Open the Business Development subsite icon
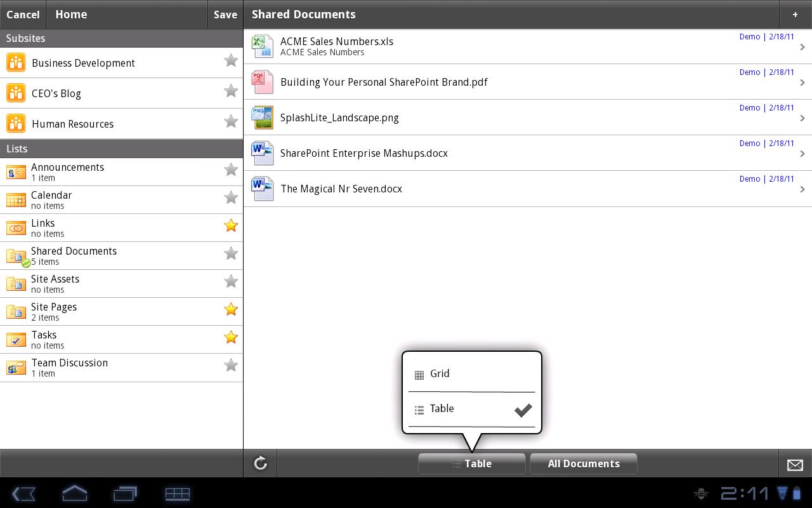 16,62
